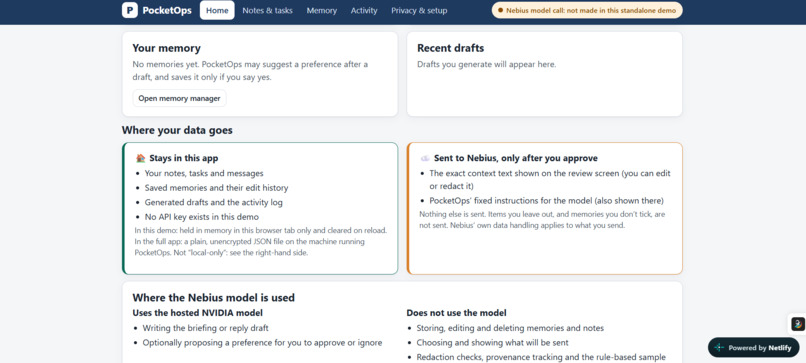
Task: Click the cloud icon beside Sent to Nebius
Action: pos(425,158)
